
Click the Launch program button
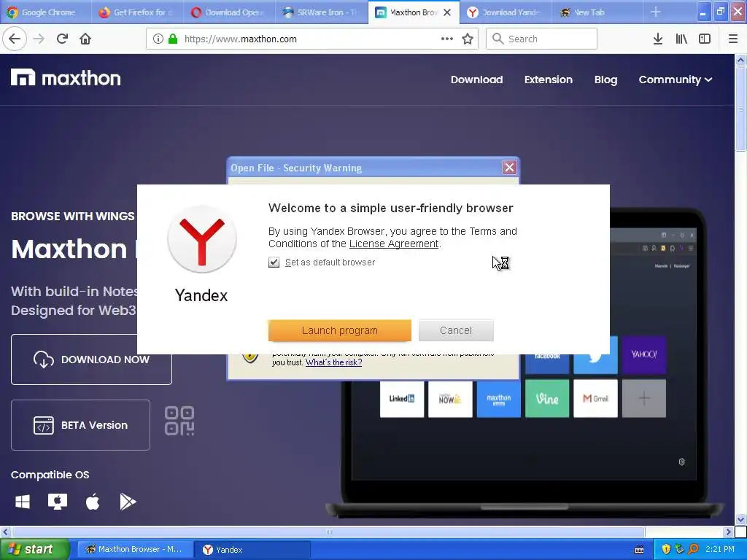coord(340,330)
